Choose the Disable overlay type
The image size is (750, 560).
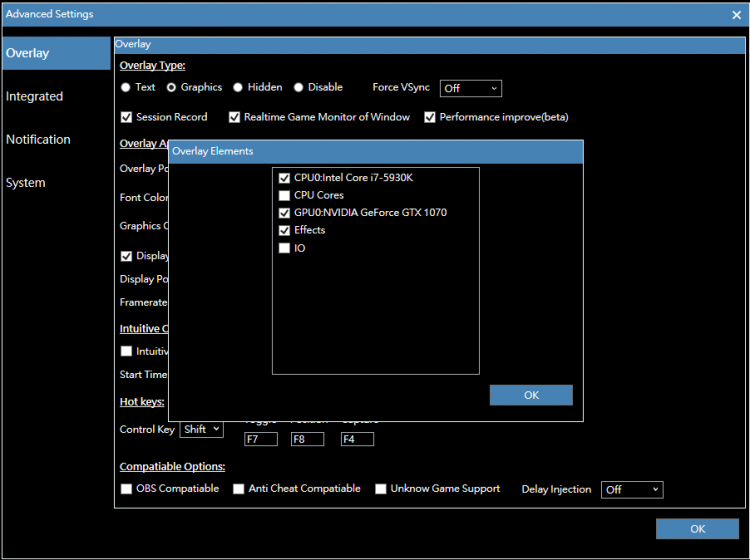click(298, 88)
